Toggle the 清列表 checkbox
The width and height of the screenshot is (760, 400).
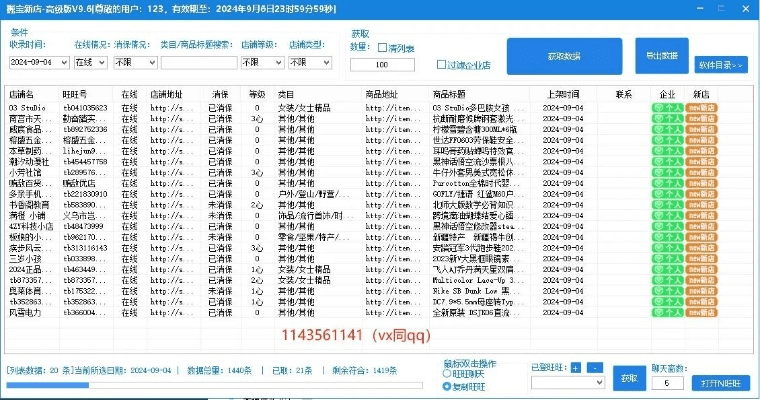[382, 48]
